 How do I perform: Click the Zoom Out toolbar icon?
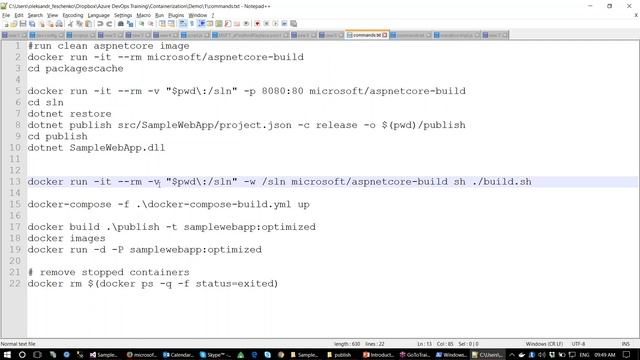click(150, 24)
